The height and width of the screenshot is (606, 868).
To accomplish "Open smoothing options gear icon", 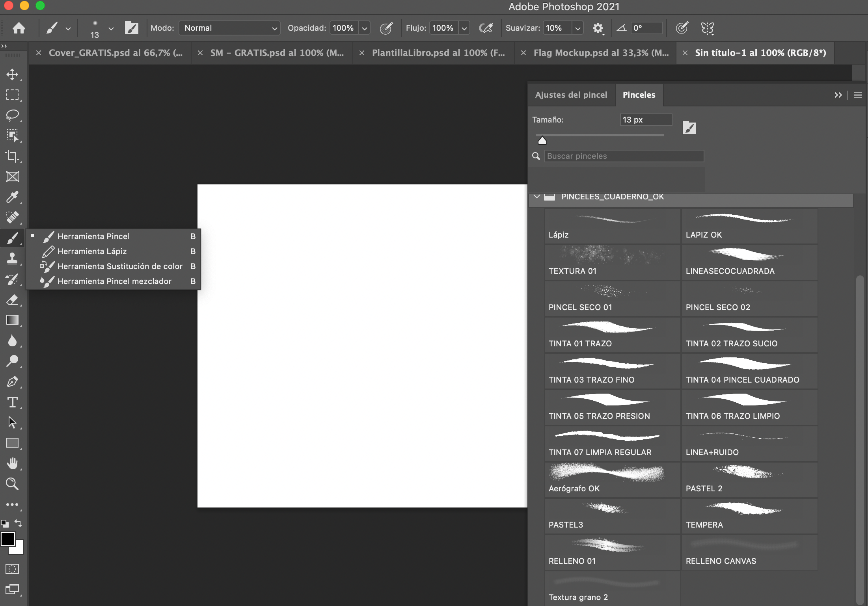I will click(598, 28).
